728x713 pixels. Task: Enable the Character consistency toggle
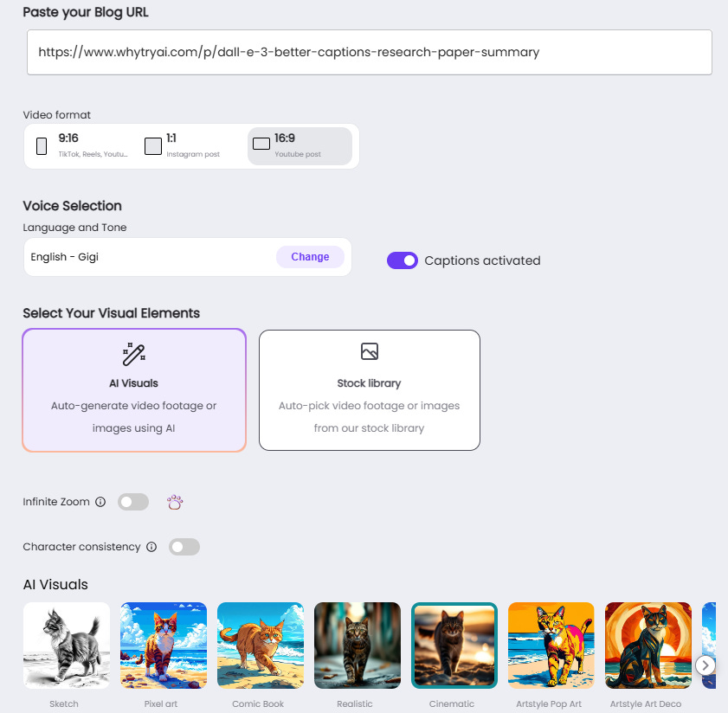(x=184, y=547)
